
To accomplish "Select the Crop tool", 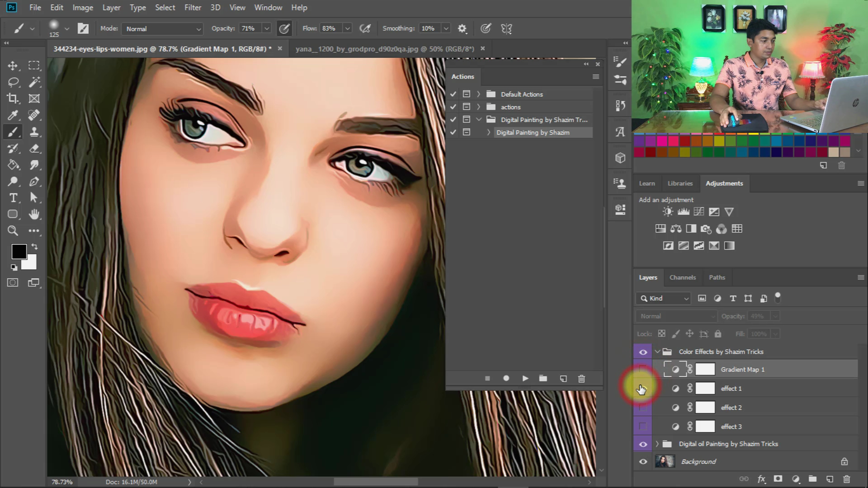I will pyautogui.click(x=13, y=99).
